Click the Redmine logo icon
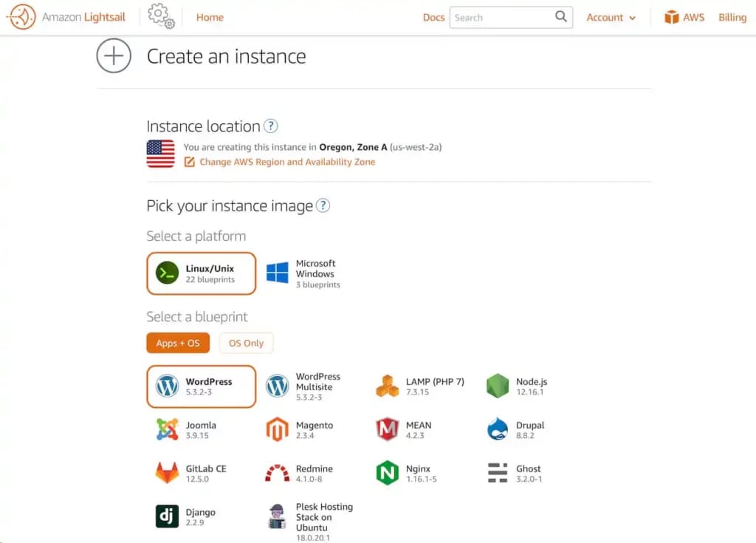 [278, 474]
